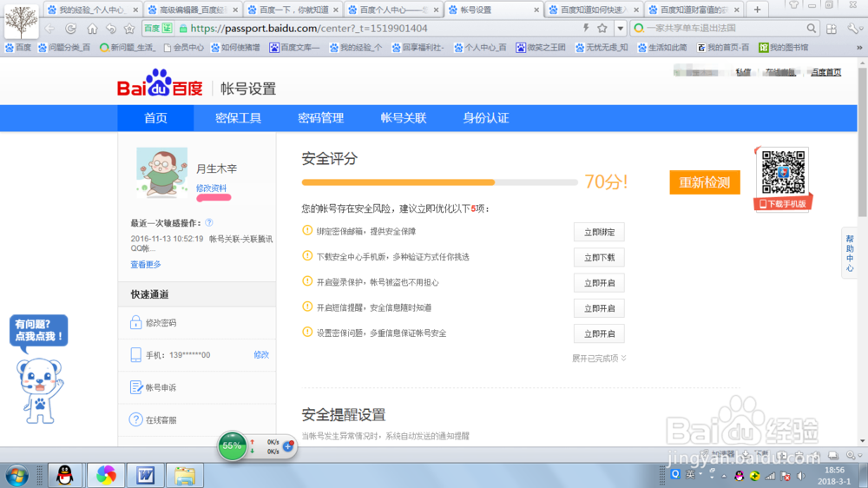Click the security score progress bar
This screenshot has width=868, height=488.
pyautogui.click(x=439, y=182)
